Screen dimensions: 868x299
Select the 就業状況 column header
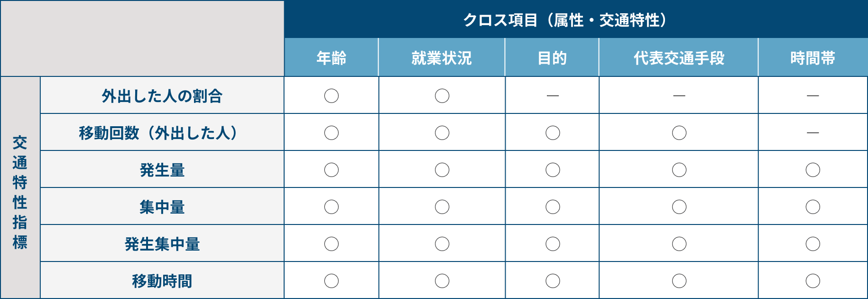click(442, 58)
